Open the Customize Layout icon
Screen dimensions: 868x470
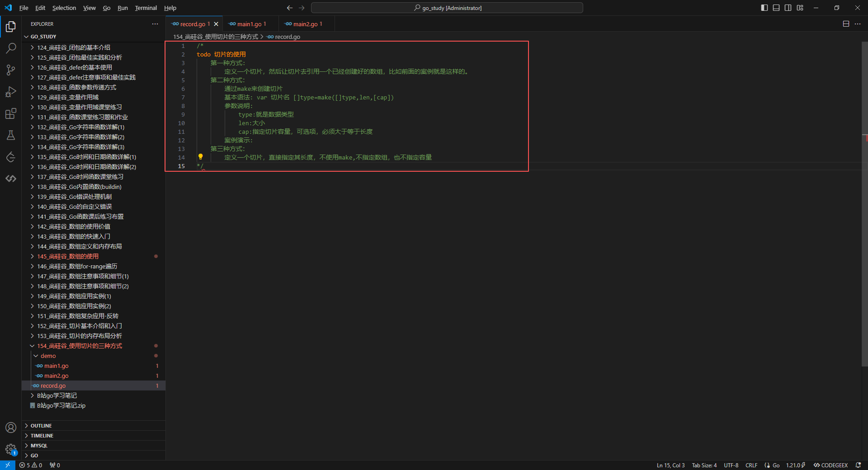pyautogui.click(x=800, y=8)
